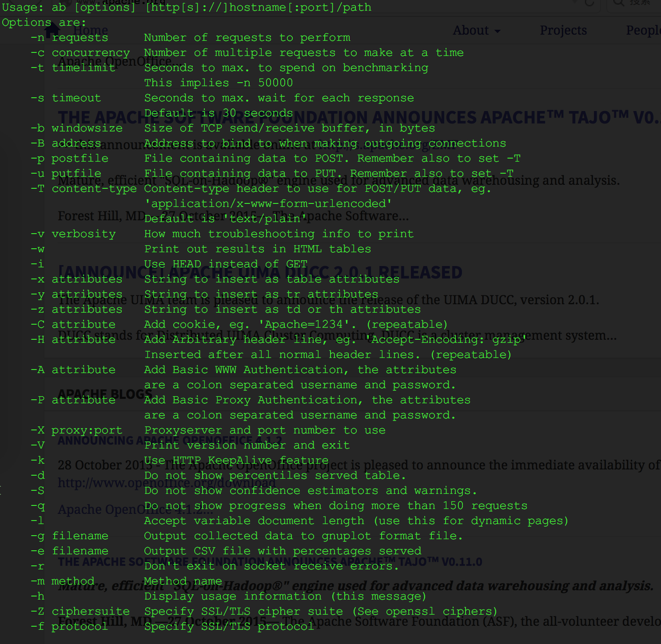661x644 pixels.
Task: Click the '-c concurrency' option text
Action: click(80, 53)
